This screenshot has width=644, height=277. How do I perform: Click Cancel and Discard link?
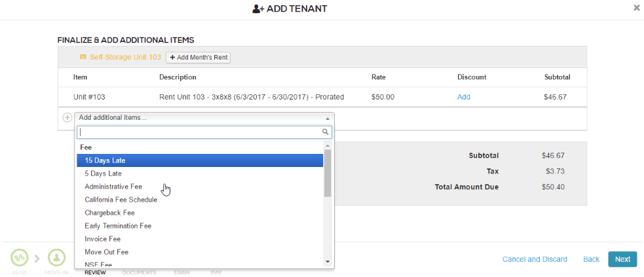(x=535, y=259)
